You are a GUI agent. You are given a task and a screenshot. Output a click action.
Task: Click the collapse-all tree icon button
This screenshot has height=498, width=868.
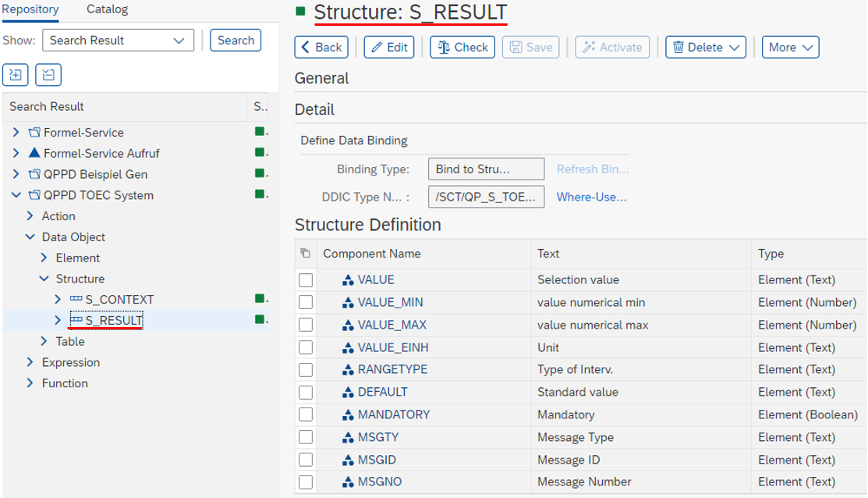[48, 75]
